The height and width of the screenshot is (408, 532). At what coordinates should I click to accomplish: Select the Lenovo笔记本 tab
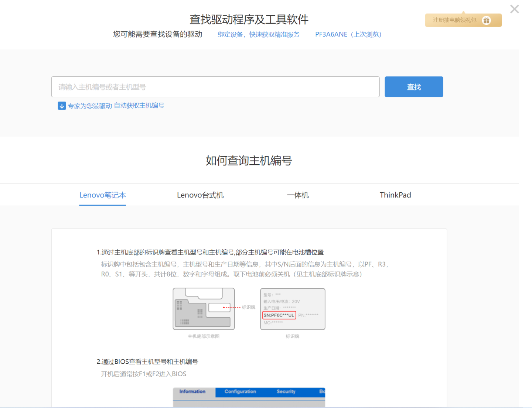pyautogui.click(x=103, y=195)
